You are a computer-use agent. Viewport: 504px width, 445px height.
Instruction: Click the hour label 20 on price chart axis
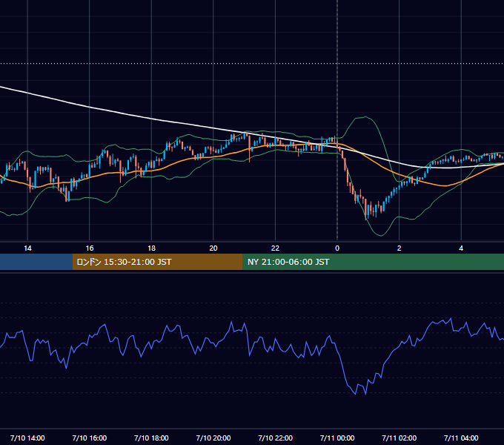point(213,248)
